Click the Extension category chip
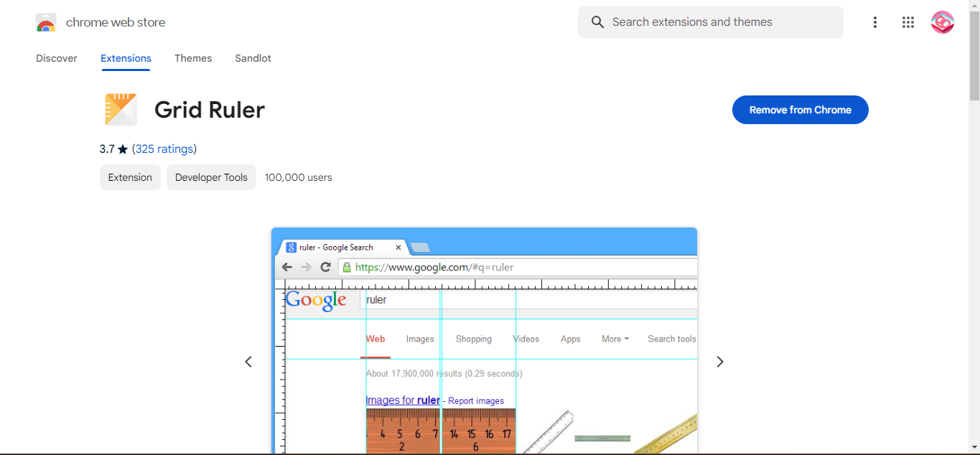980x455 pixels. pos(130,177)
